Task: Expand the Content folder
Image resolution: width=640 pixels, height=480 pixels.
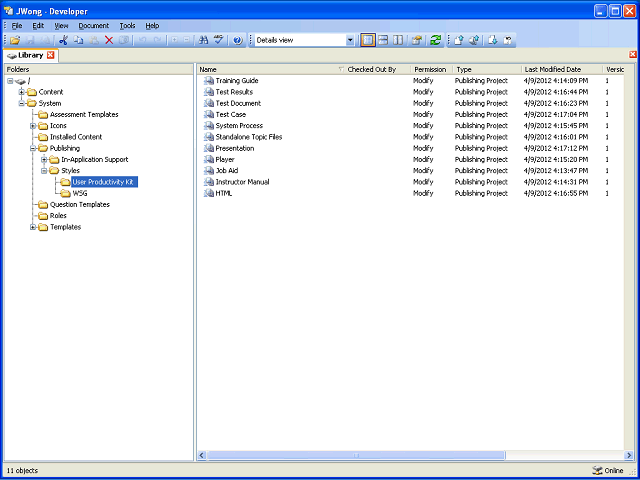Action: click(x=22, y=92)
